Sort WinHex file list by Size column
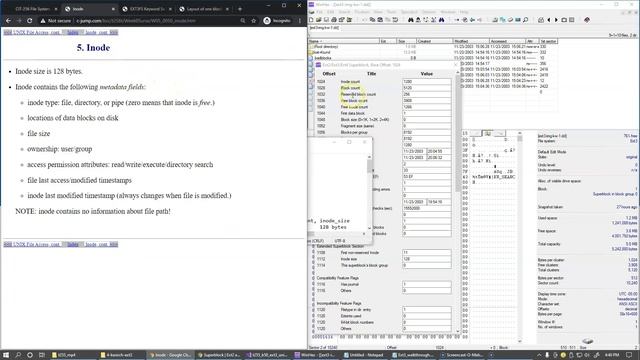640x360 pixels. pos(407,41)
